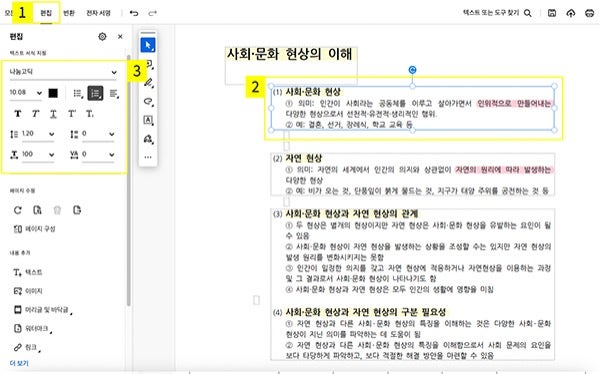600x374 pixels.
Task: Add 이미지 (Image) content
Action: coord(28,291)
